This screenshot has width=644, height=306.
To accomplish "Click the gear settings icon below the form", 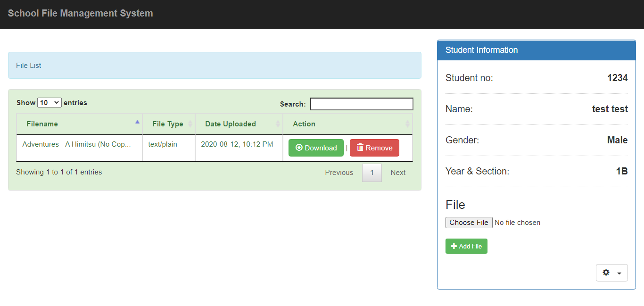I will (606, 273).
